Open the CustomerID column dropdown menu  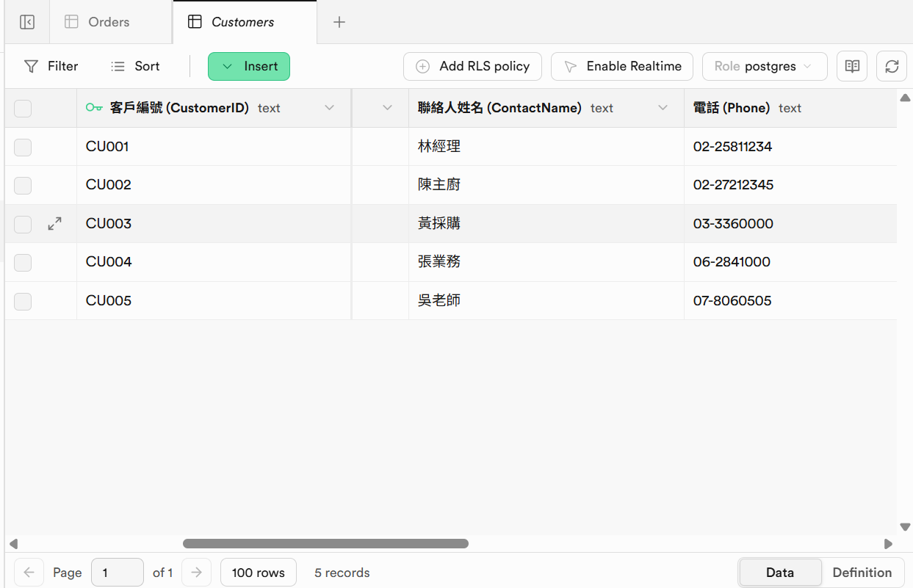coord(329,108)
